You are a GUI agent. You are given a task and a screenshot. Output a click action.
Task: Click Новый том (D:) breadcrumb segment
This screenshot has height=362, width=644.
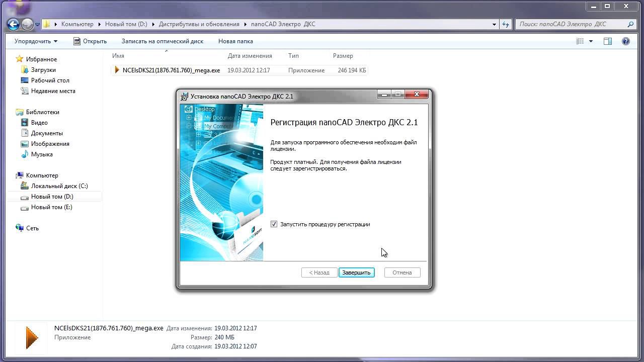point(126,24)
